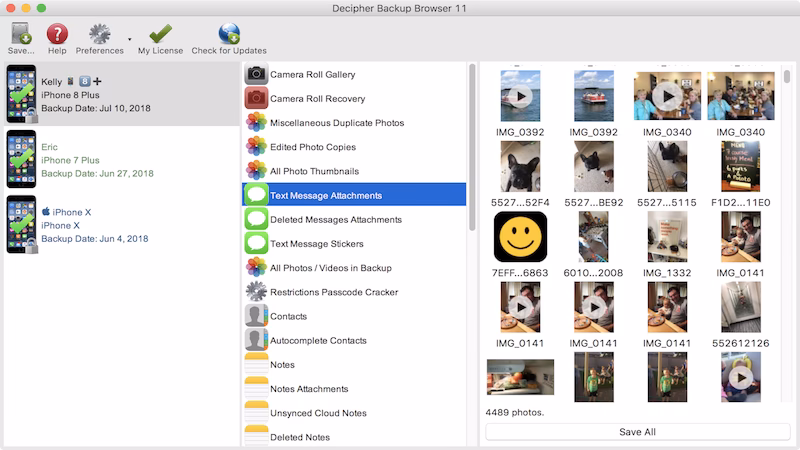Open the smiley face 7EFF...6863 thumbnail
This screenshot has height=450, width=800.
(520, 237)
